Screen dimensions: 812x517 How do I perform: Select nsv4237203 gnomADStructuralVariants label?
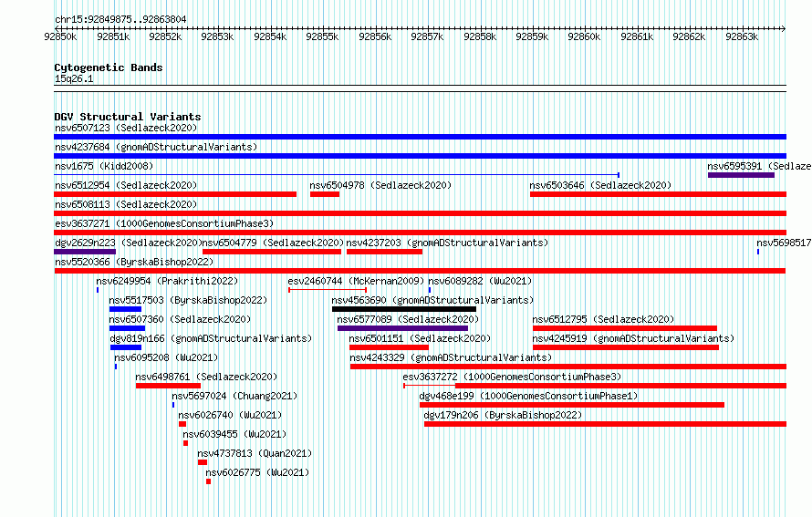pyautogui.click(x=447, y=243)
